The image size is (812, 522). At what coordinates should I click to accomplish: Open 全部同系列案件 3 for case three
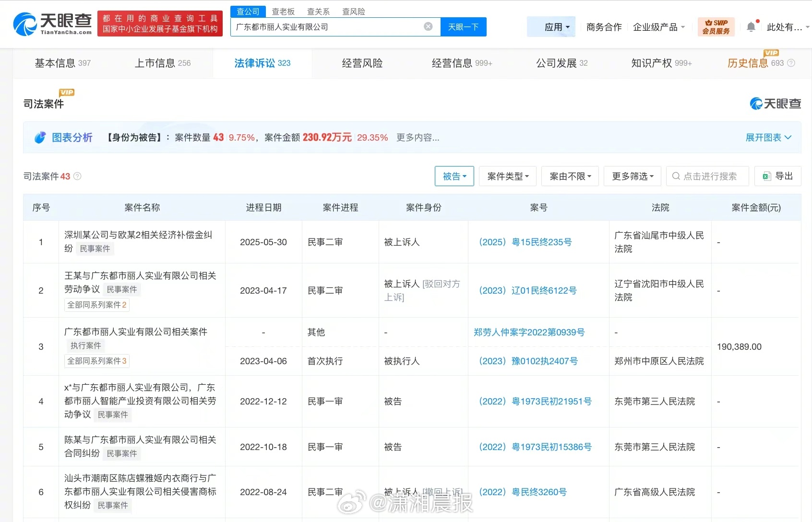pyautogui.click(x=96, y=361)
